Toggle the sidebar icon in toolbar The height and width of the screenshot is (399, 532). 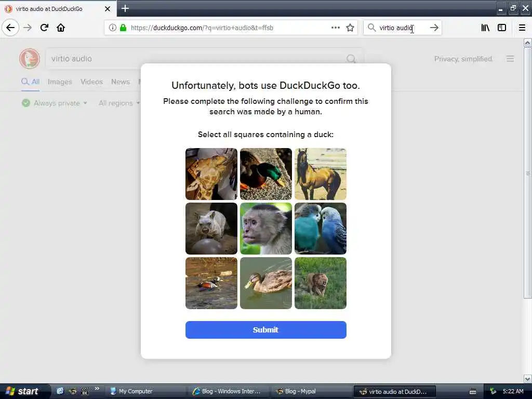pos(502,28)
